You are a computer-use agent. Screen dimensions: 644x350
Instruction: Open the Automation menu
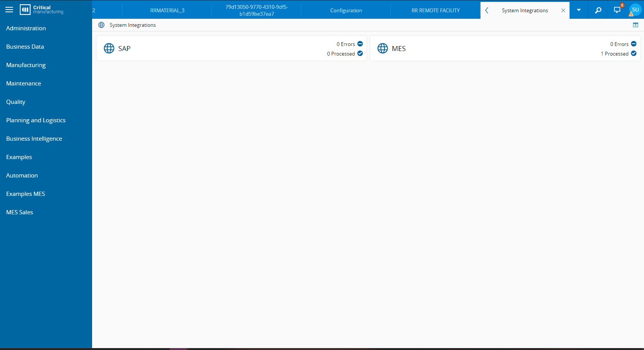[46, 176]
